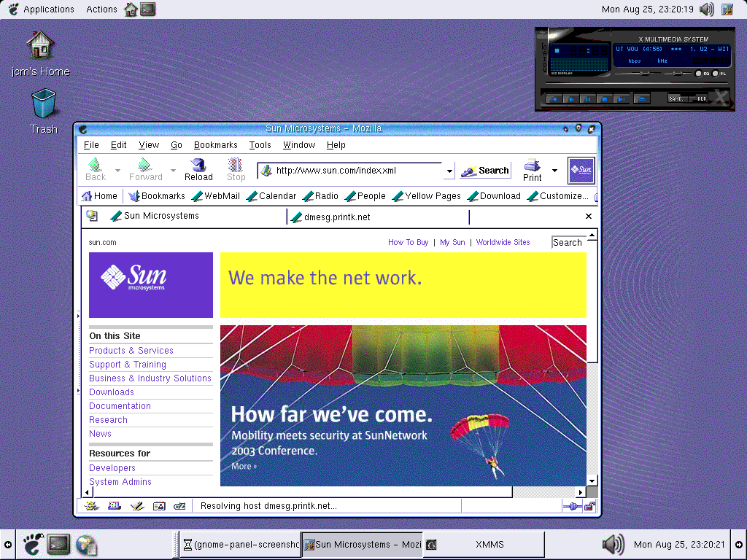
Task: Click the new tab icon in tab bar
Action: (92, 216)
